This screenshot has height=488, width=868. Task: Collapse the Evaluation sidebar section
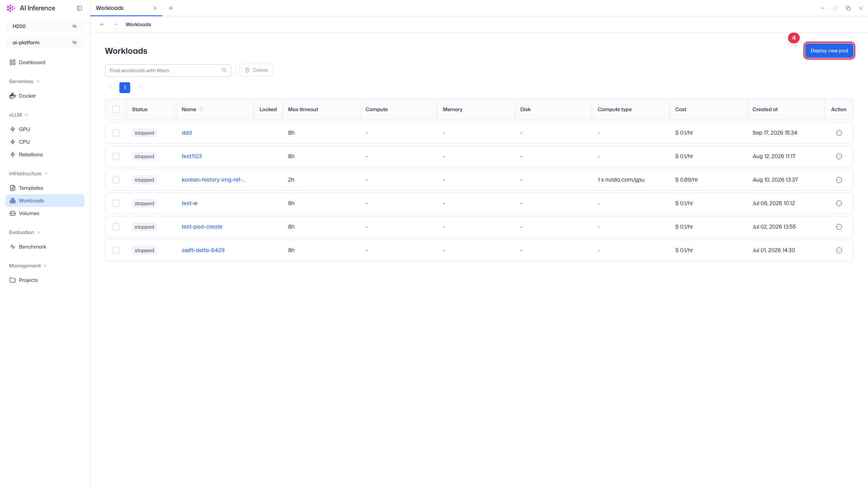point(25,232)
